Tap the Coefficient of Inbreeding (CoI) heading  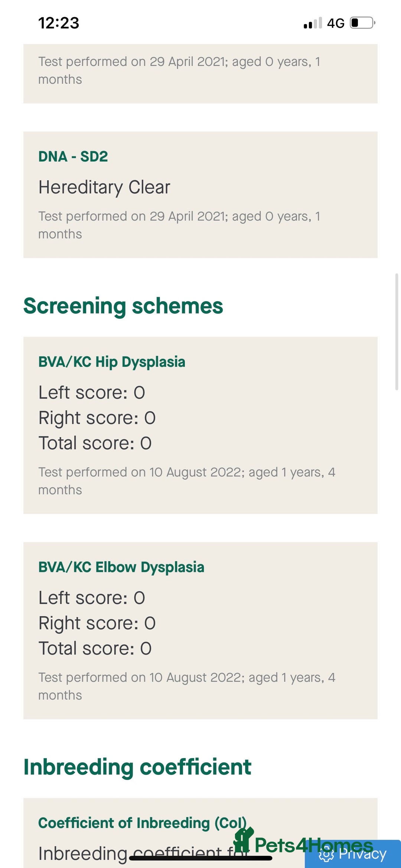click(143, 823)
